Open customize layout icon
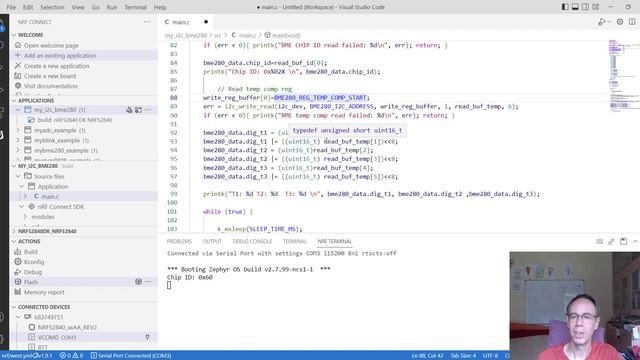Image resolution: width=640 pixels, height=360 pixels. coord(596,7)
